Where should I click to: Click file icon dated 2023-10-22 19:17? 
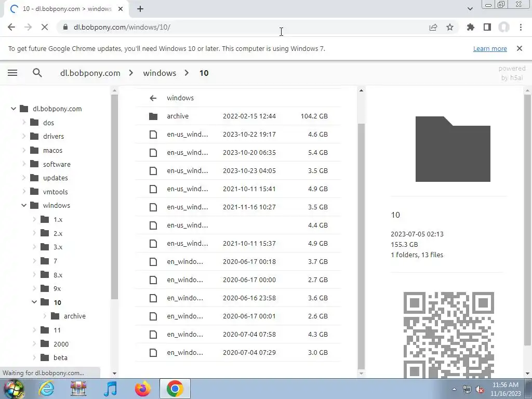coord(153,135)
